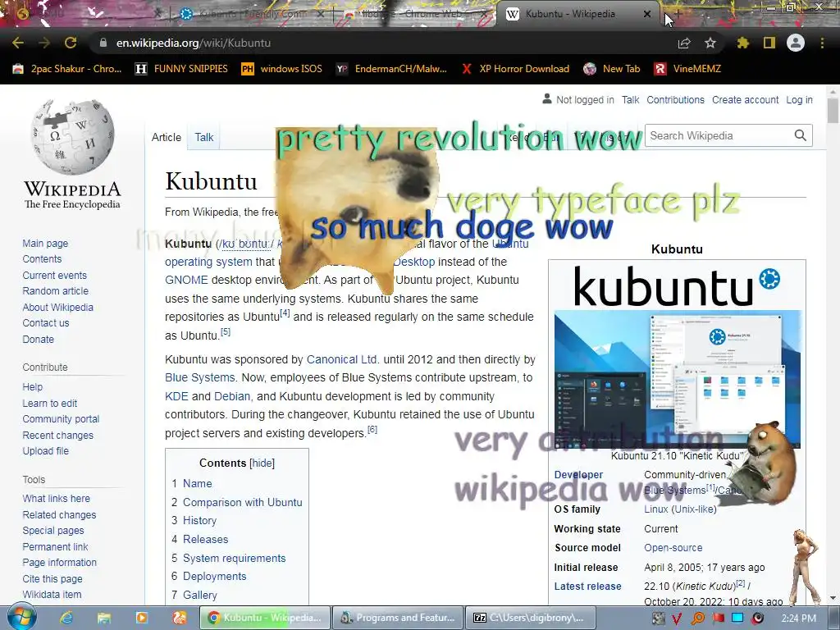Jump to System requirements section
The width and height of the screenshot is (840, 630).
click(234, 558)
